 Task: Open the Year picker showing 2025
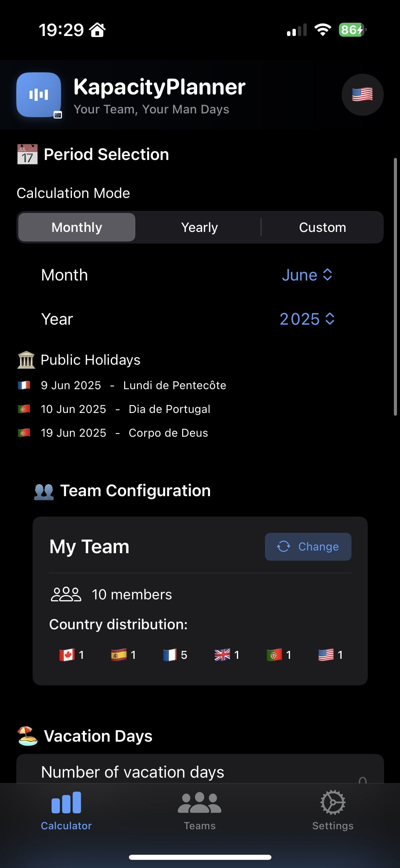[307, 319]
